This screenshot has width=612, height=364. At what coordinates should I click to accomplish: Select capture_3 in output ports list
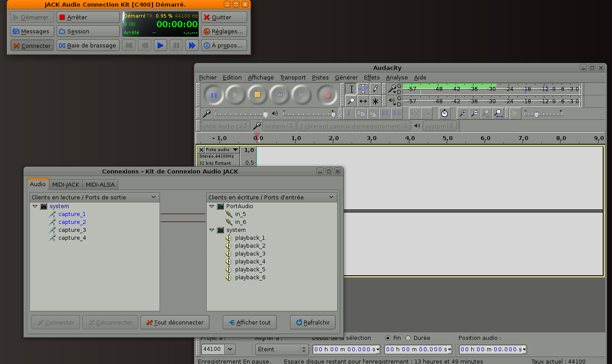click(72, 230)
